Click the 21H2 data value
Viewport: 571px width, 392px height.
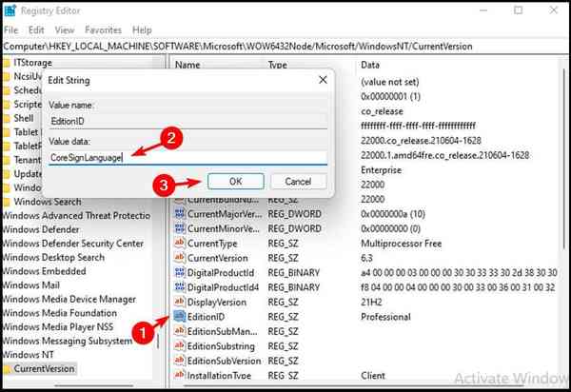371,303
